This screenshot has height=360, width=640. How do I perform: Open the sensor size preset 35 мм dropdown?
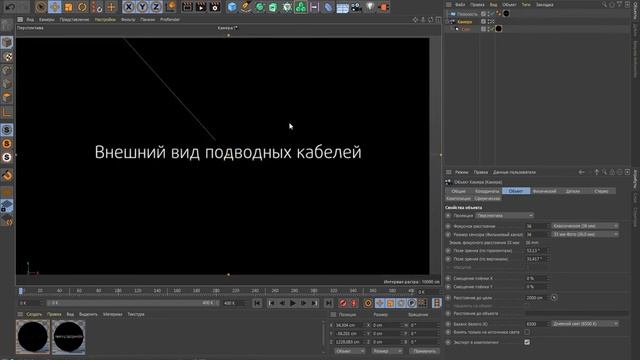(x=584, y=235)
